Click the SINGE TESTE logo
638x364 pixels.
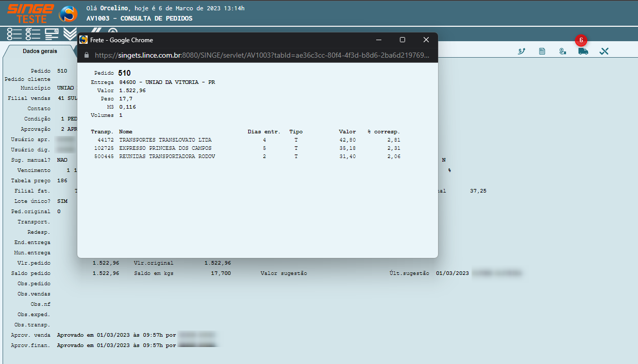tap(30, 13)
